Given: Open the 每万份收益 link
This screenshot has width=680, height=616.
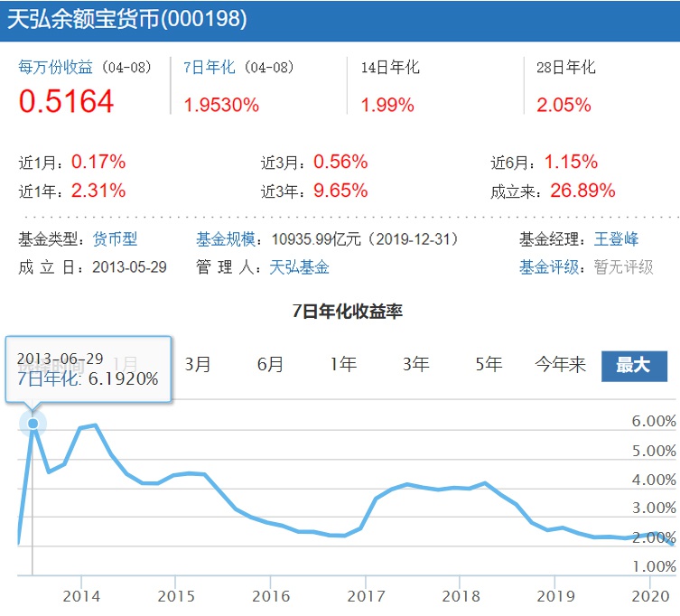Looking at the screenshot, I should [55, 67].
